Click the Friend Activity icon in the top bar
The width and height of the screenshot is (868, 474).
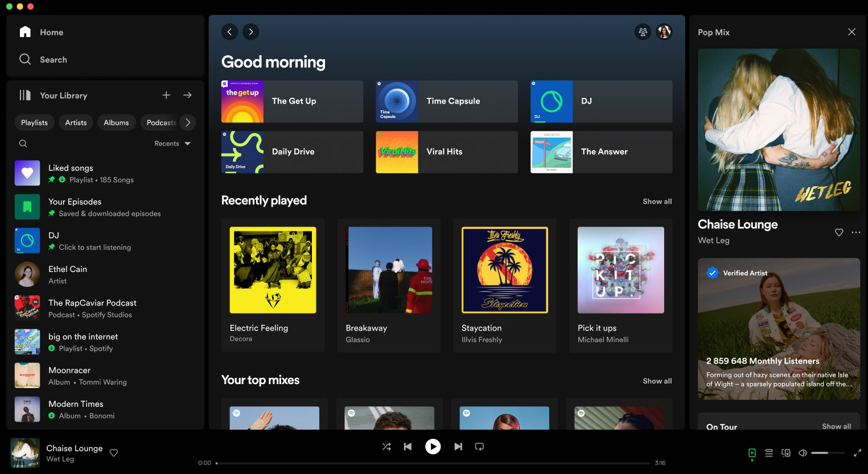pos(643,32)
